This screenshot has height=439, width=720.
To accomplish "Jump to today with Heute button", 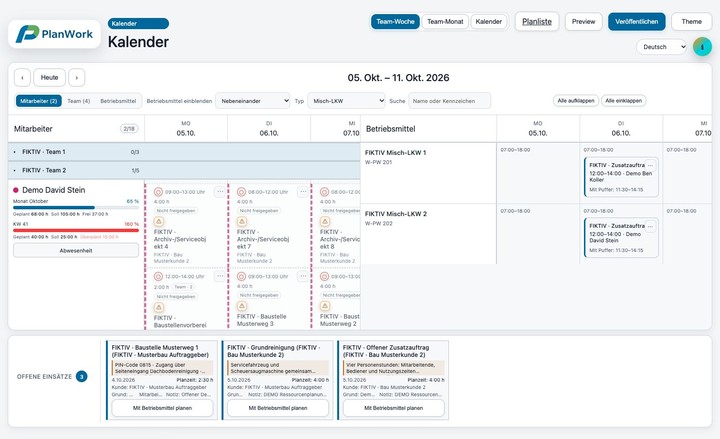I will click(x=50, y=78).
